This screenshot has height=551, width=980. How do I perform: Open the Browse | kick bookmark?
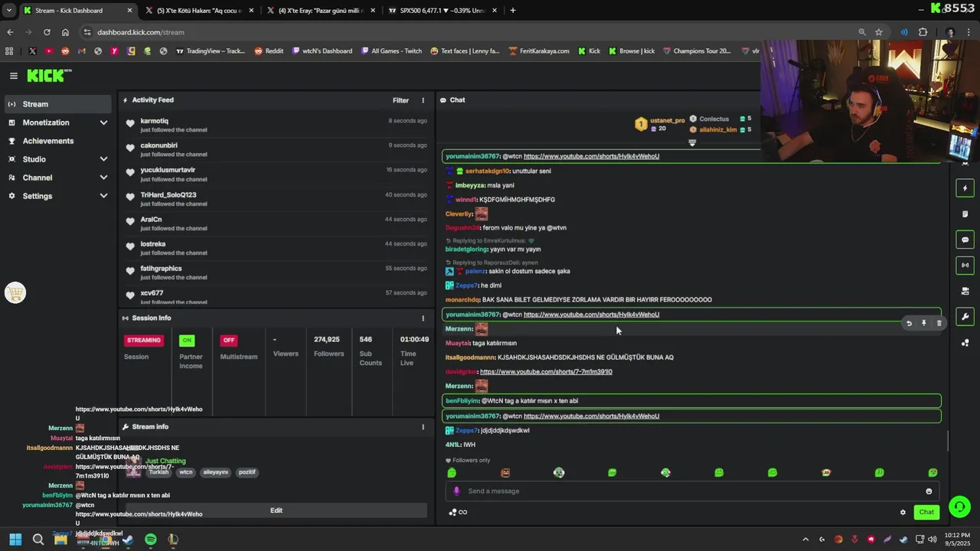click(632, 51)
